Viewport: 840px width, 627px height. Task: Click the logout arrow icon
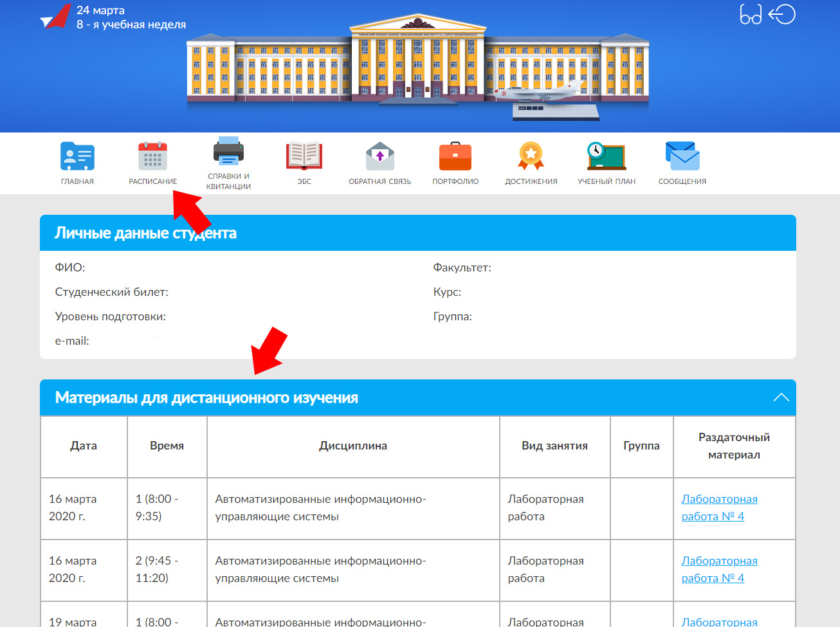pyautogui.click(x=782, y=15)
